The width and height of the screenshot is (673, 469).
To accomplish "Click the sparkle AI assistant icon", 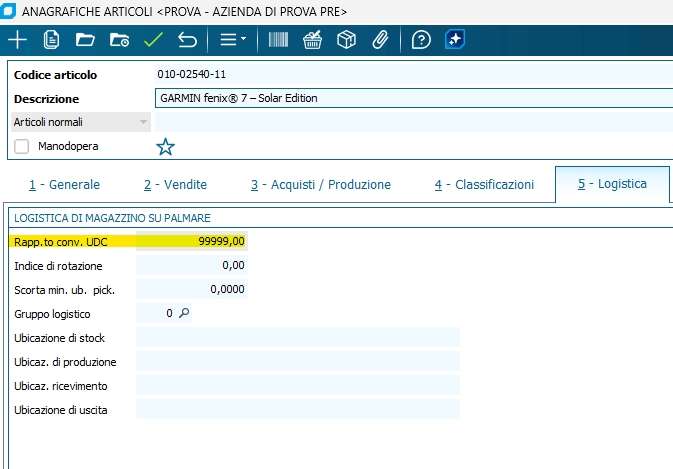I will click(455, 39).
